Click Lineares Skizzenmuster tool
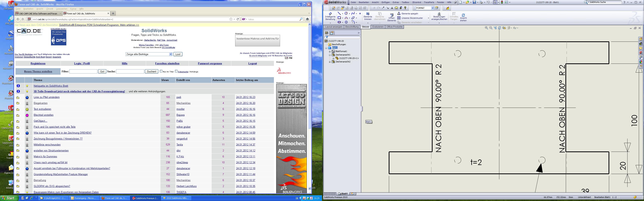Image resolution: width=644 pixels, height=201 pixels. 410,18
